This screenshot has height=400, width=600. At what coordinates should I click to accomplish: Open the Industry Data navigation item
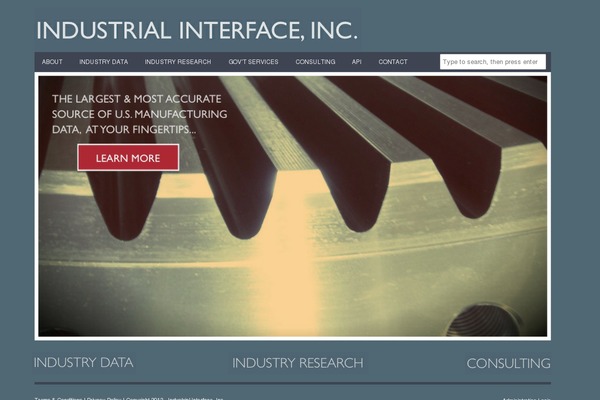coord(104,62)
